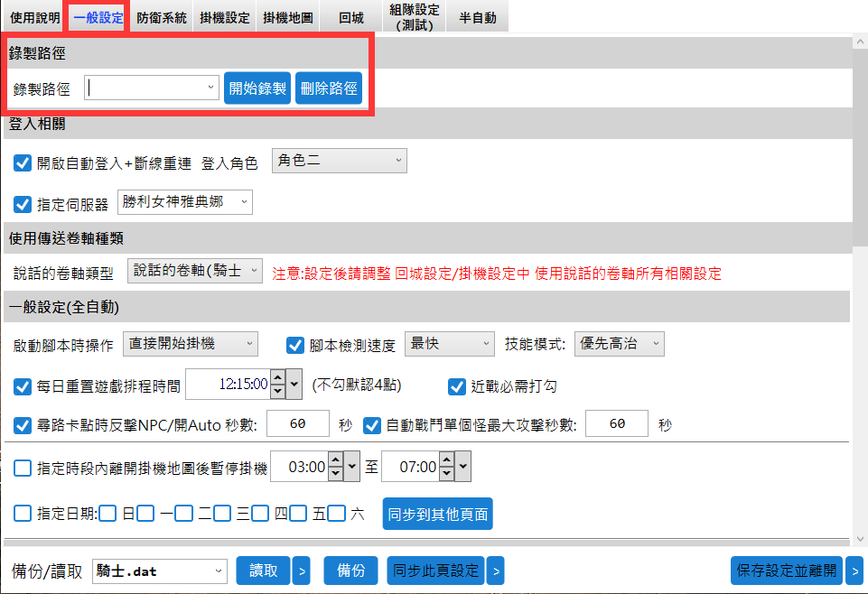Toggle the 近戰必需打勾 checkbox
The height and width of the screenshot is (594, 868).
(457, 386)
